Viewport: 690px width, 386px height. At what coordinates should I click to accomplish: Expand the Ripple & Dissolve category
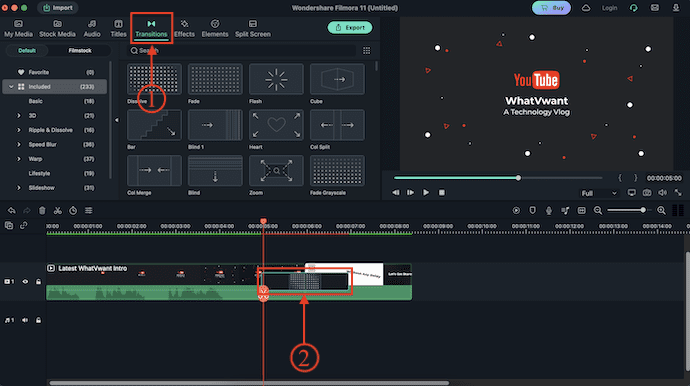pyautogui.click(x=18, y=130)
